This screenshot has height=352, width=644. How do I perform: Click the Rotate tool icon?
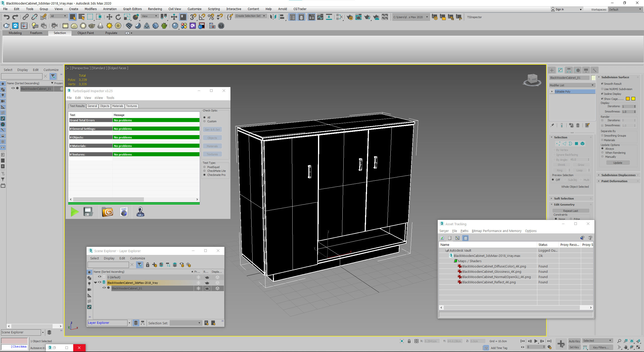pyautogui.click(x=118, y=17)
